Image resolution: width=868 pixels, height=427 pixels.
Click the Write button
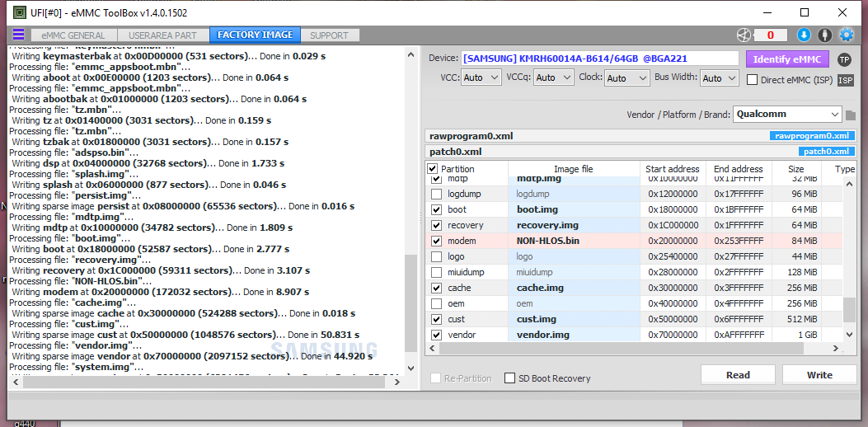click(x=819, y=375)
